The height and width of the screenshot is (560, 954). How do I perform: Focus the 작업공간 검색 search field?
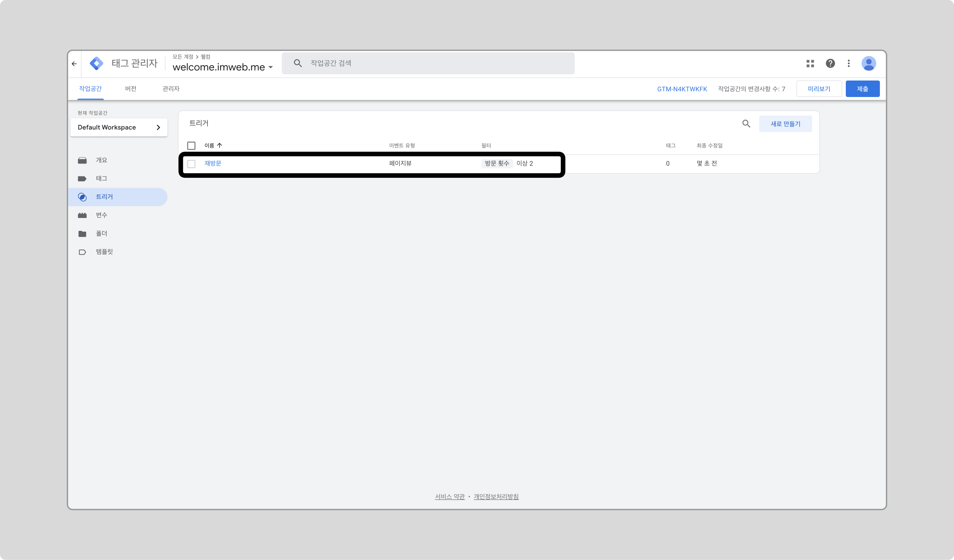coord(428,63)
